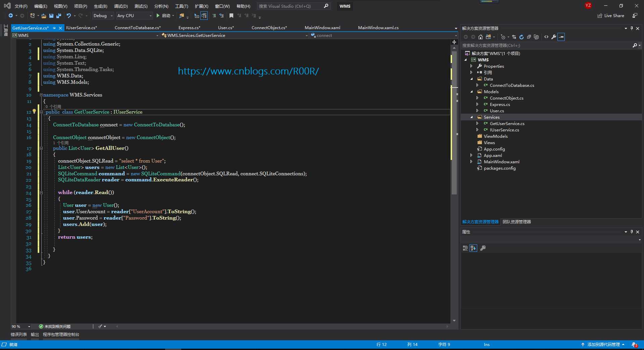Click the Find in Files toolbar icon
The image size is (644, 350).
(x=182, y=16)
